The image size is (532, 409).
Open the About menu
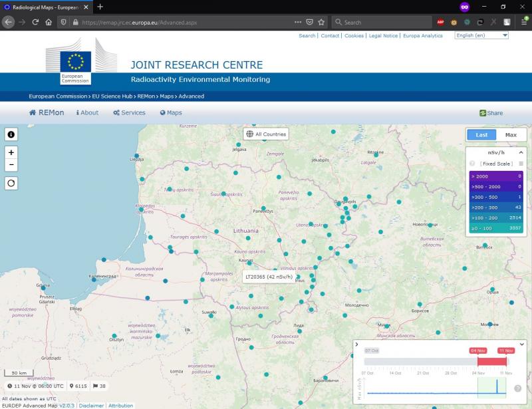coord(87,112)
